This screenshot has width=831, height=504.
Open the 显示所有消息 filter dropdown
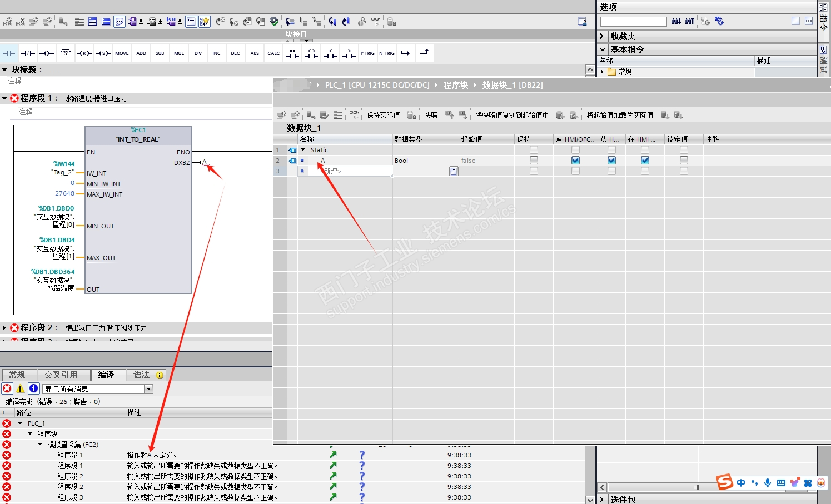[x=148, y=389]
